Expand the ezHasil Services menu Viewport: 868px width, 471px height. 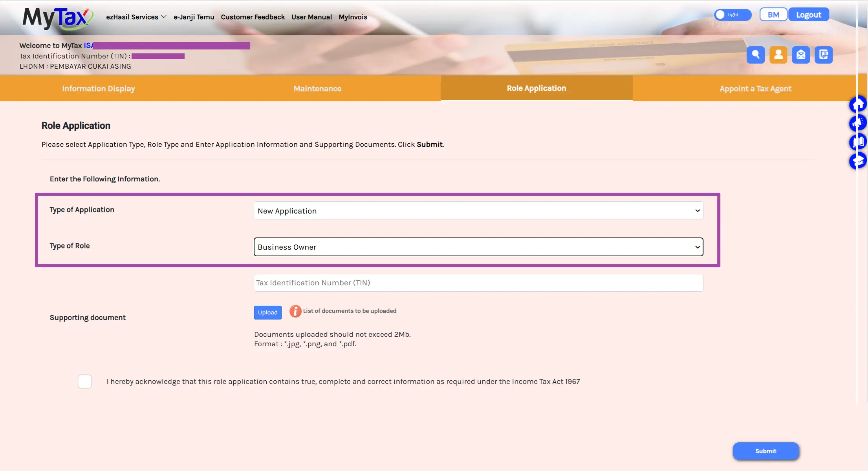(136, 17)
